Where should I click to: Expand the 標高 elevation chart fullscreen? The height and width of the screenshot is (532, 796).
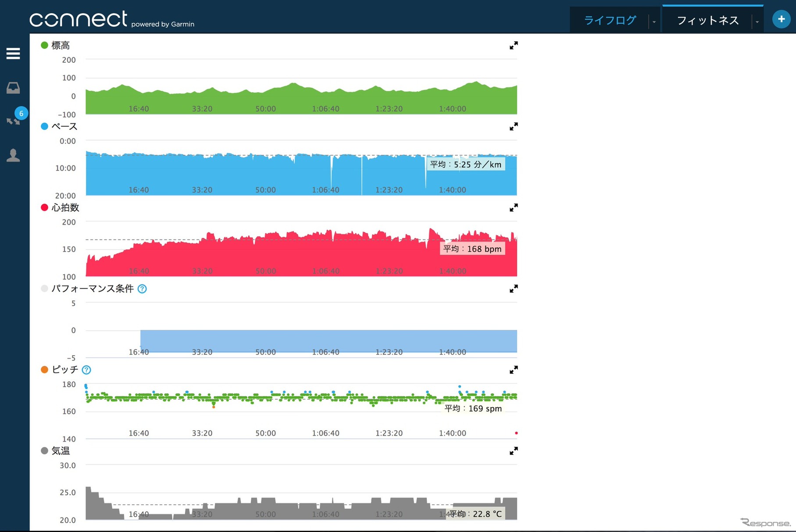tap(514, 46)
